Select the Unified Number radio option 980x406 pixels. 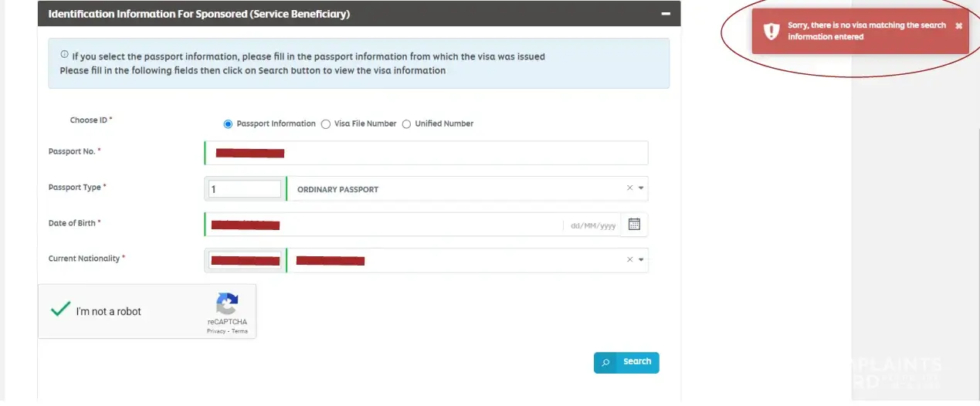(407, 124)
